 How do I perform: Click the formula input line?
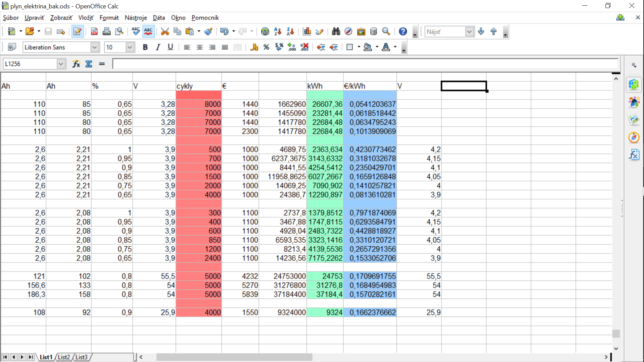coord(365,64)
